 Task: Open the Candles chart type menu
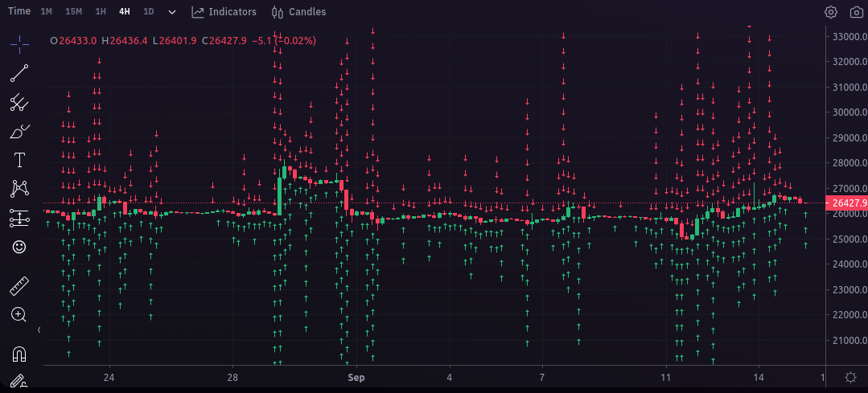click(299, 11)
